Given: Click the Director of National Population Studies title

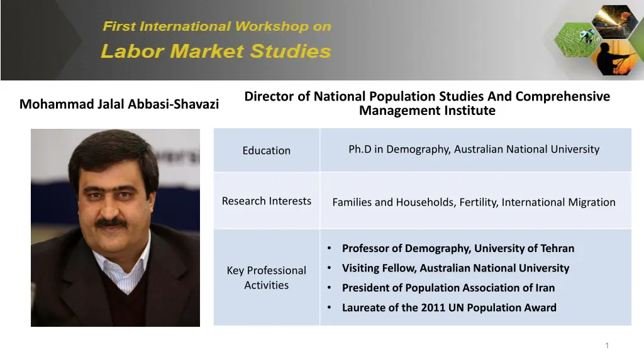Looking at the screenshot, I should (427, 104).
